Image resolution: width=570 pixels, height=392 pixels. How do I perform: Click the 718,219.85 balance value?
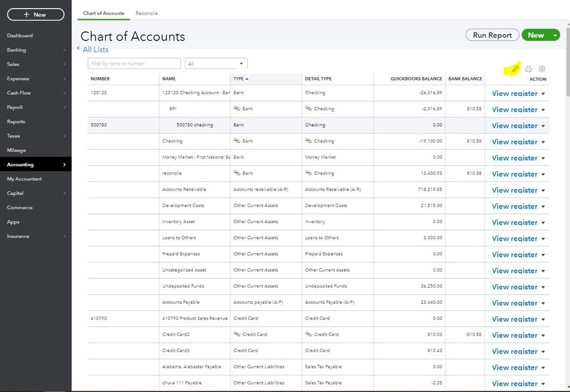click(430, 189)
